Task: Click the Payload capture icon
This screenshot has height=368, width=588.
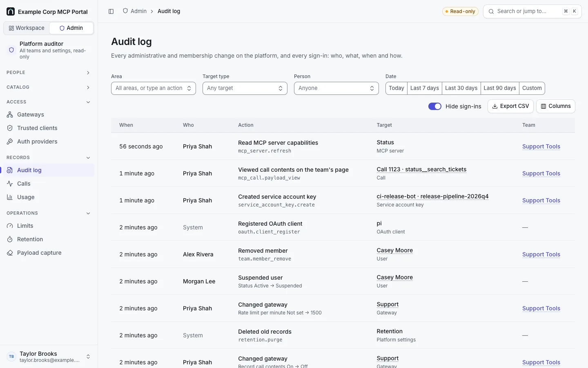Action: (x=10, y=253)
